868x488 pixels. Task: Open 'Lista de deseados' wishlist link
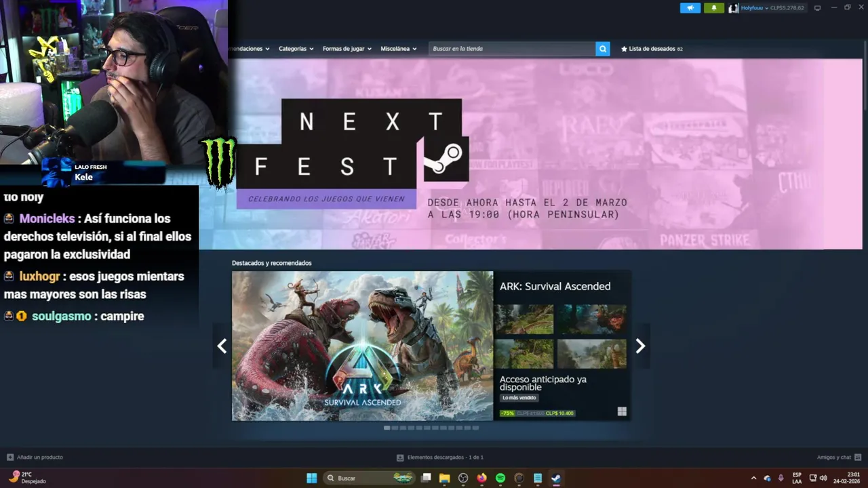click(652, 49)
